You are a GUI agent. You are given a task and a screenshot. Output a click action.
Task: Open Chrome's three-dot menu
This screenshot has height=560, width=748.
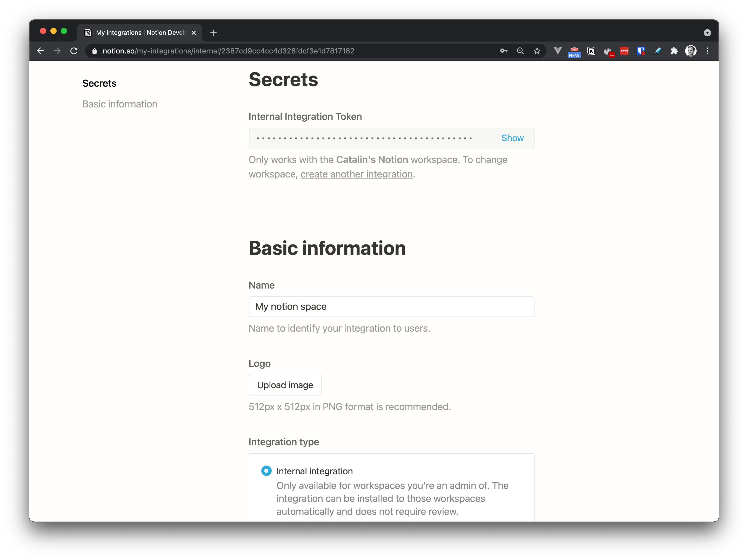pyautogui.click(x=707, y=51)
